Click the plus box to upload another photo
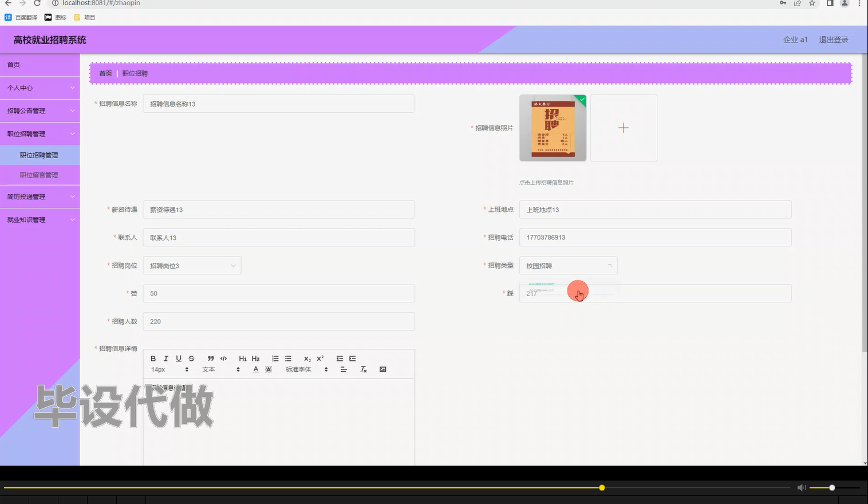Viewport: 868px width, 504px height. pyautogui.click(x=623, y=128)
